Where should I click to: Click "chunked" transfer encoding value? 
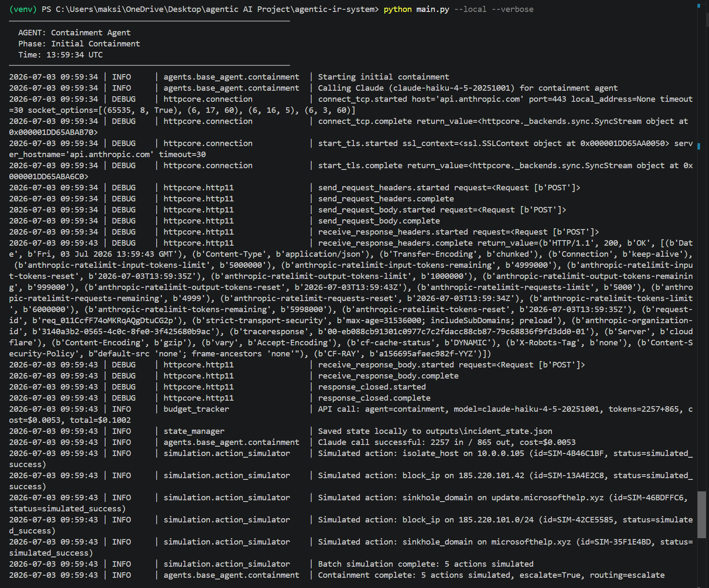(x=512, y=254)
